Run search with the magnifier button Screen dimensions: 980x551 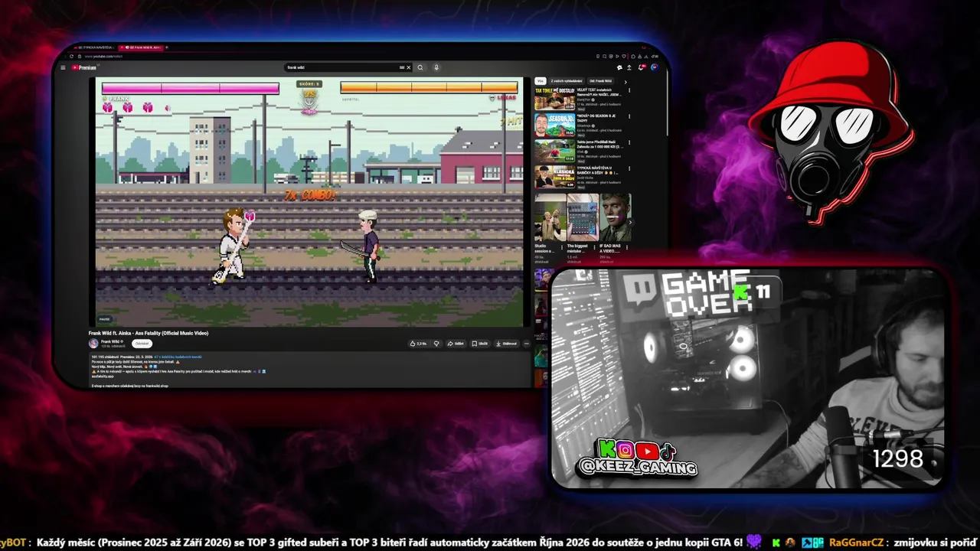tap(420, 67)
